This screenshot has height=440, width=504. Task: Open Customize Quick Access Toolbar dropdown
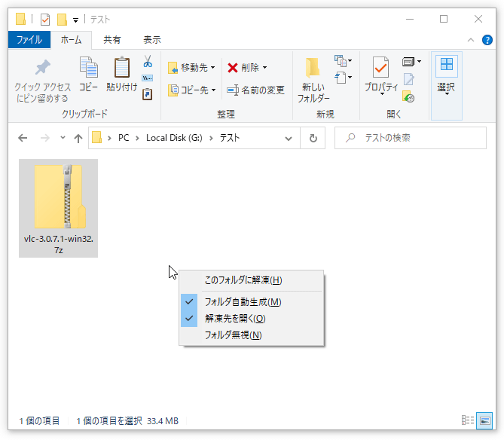[75, 20]
